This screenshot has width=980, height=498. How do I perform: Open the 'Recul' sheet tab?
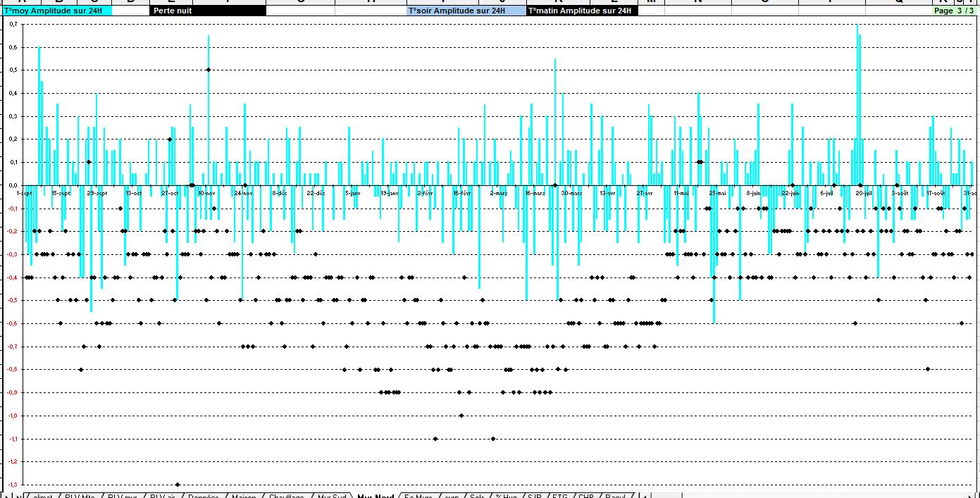(615, 495)
